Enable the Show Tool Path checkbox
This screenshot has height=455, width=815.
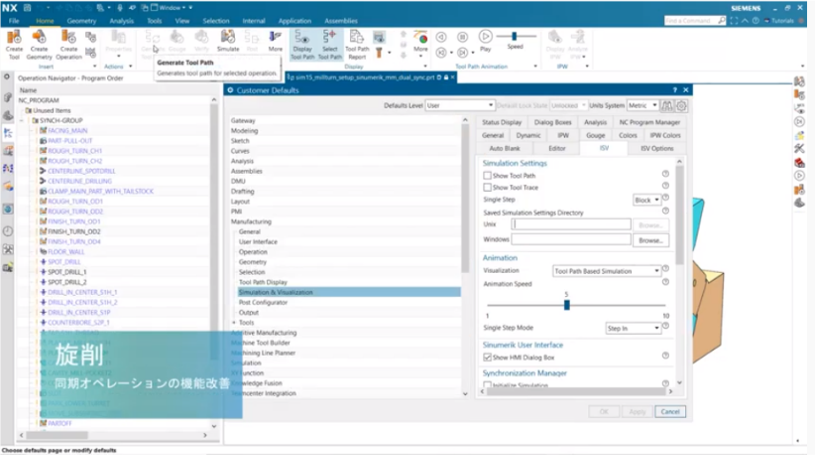tap(487, 176)
